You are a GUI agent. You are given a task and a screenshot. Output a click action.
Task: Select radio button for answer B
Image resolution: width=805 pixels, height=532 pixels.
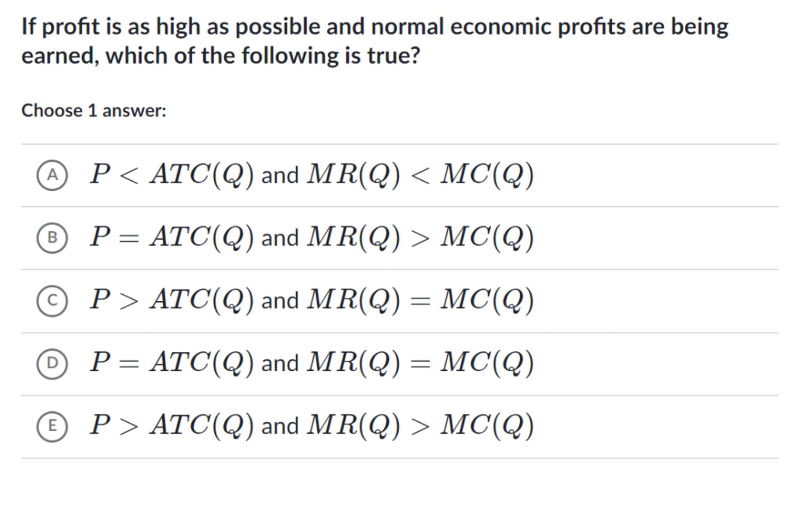[52, 238]
